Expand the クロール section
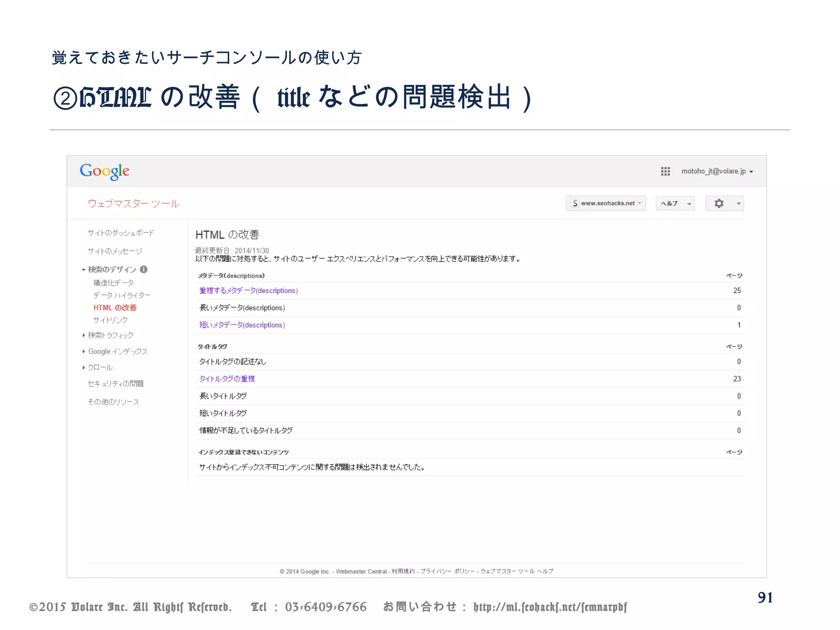 [84, 367]
